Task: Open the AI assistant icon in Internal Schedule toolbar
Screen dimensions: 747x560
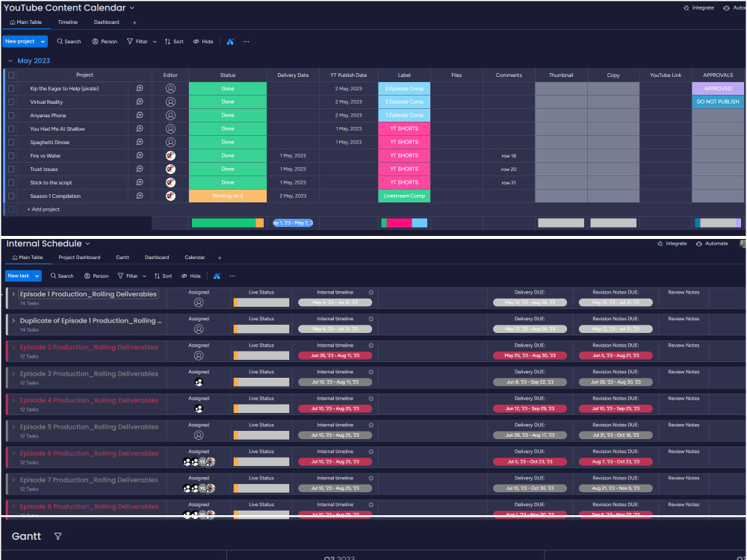Action: coord(217,276)
